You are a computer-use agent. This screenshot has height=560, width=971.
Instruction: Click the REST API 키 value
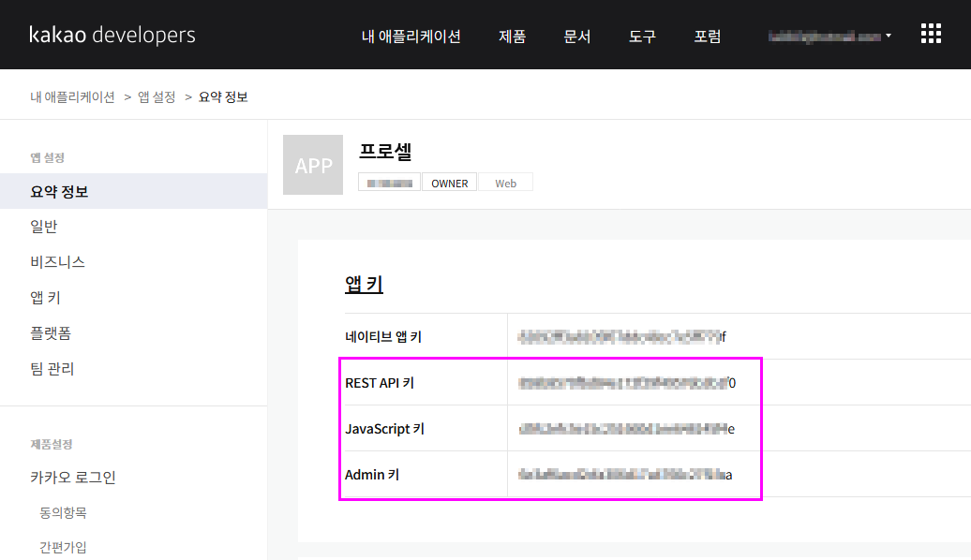point(627,383)
